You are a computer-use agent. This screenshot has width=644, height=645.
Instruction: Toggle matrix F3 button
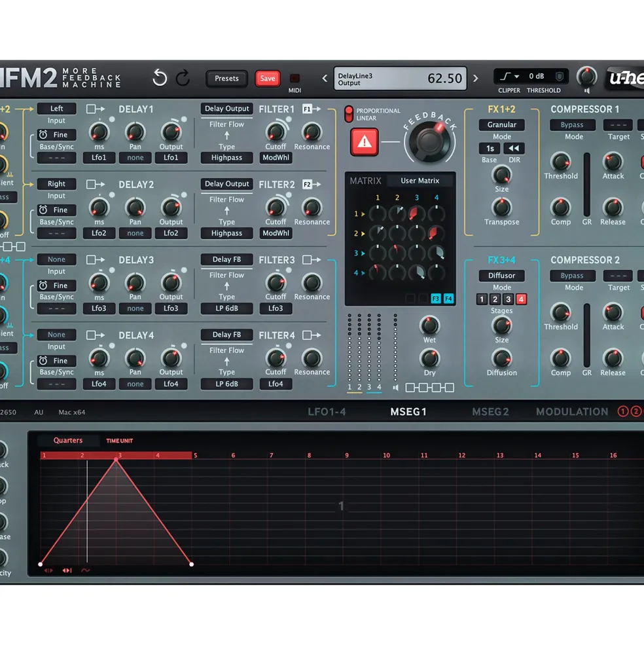(x=435, y=299)
